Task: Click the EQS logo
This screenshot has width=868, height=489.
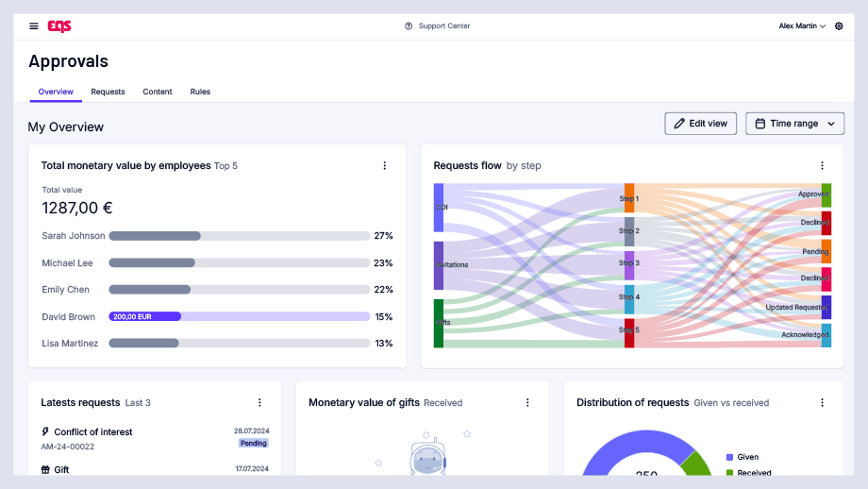Action: click(59, 26)
